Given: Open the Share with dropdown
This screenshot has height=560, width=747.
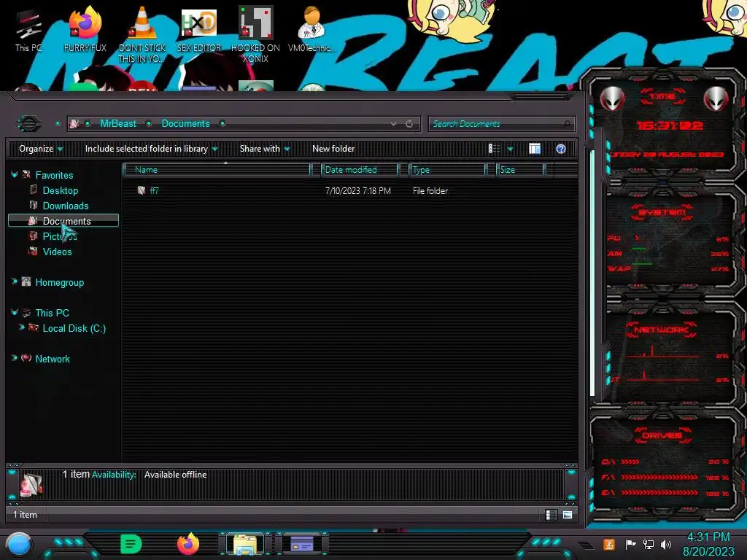Looking at the screenshot, I should 265,149.
